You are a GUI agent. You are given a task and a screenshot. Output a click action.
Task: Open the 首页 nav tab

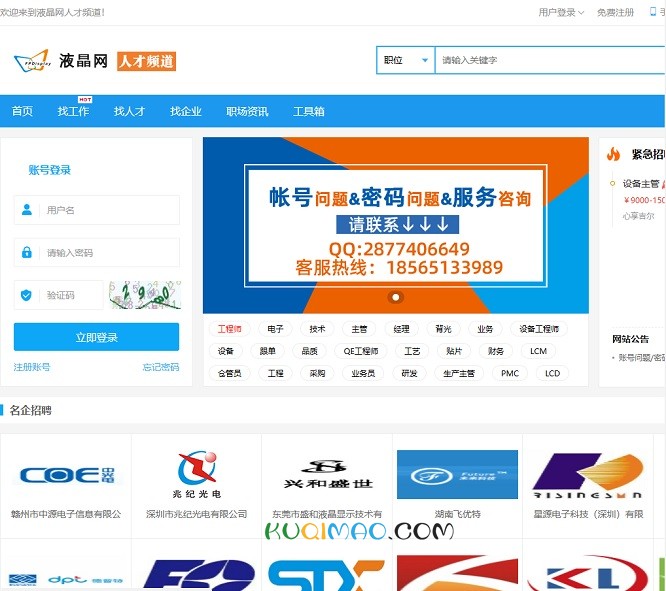22,111
